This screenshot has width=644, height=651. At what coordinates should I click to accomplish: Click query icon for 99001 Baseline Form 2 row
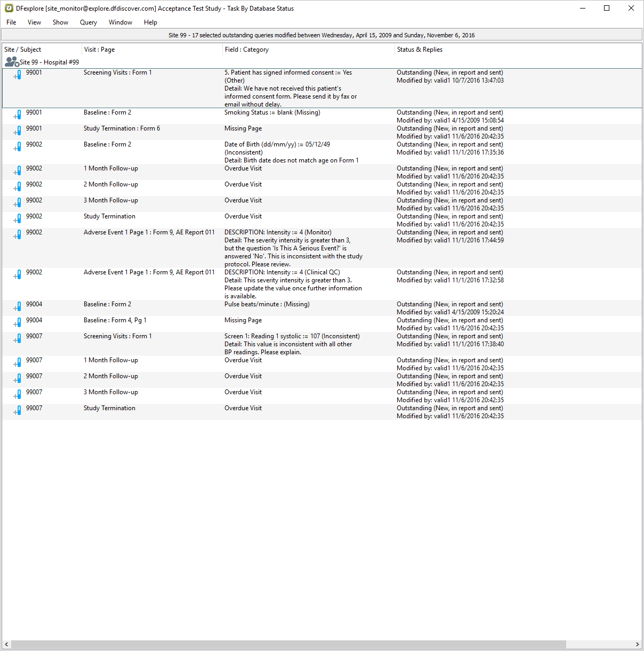point(18,115)
